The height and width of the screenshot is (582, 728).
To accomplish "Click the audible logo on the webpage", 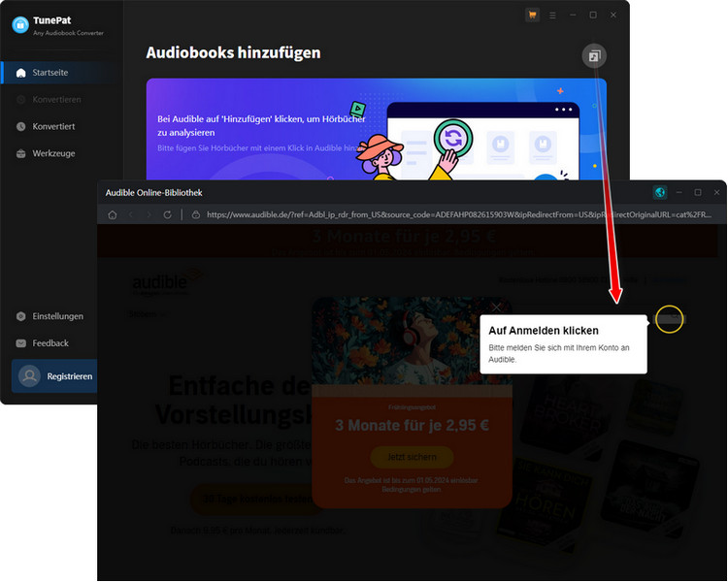I will point(166,282).
